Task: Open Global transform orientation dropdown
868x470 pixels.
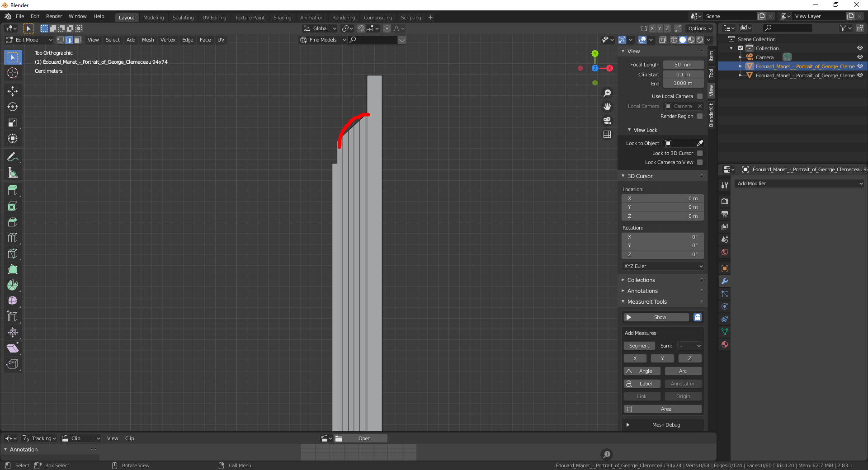Action: [320, 28]
